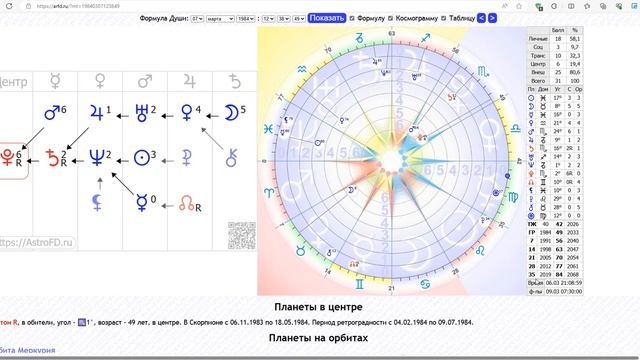
Task: Open the minutes dropdown showing 38
Action: point(284,19)
